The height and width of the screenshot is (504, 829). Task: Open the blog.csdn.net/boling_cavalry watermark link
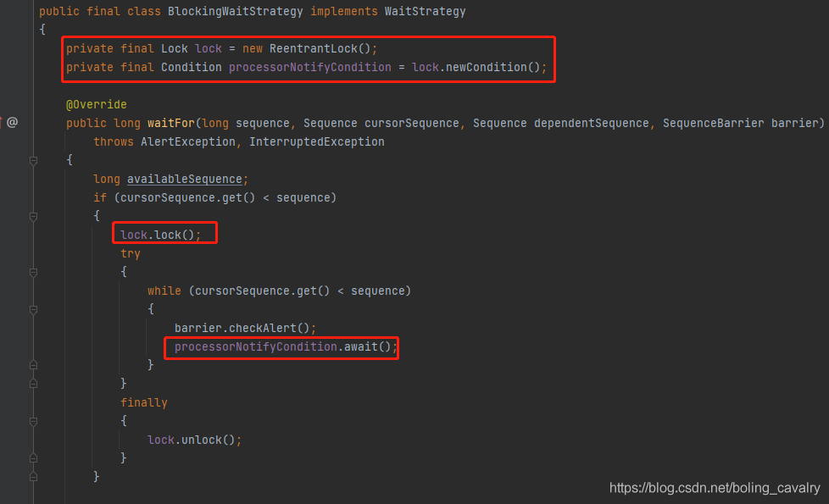coord(715,488)
